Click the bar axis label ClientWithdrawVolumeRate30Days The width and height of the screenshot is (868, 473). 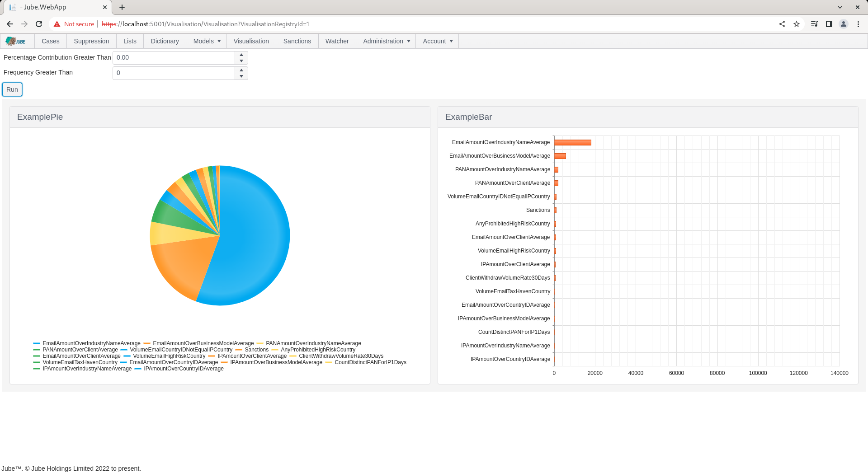click(508, 278)
